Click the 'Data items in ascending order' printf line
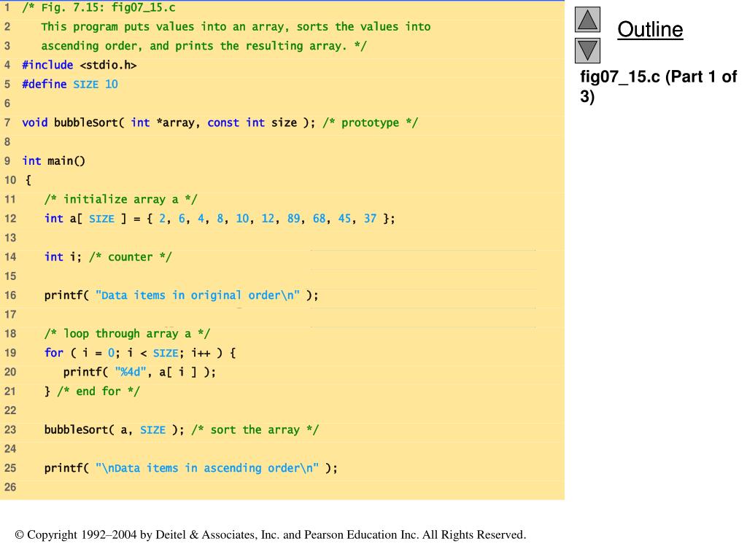747x560 pixels. click(190, 468)
